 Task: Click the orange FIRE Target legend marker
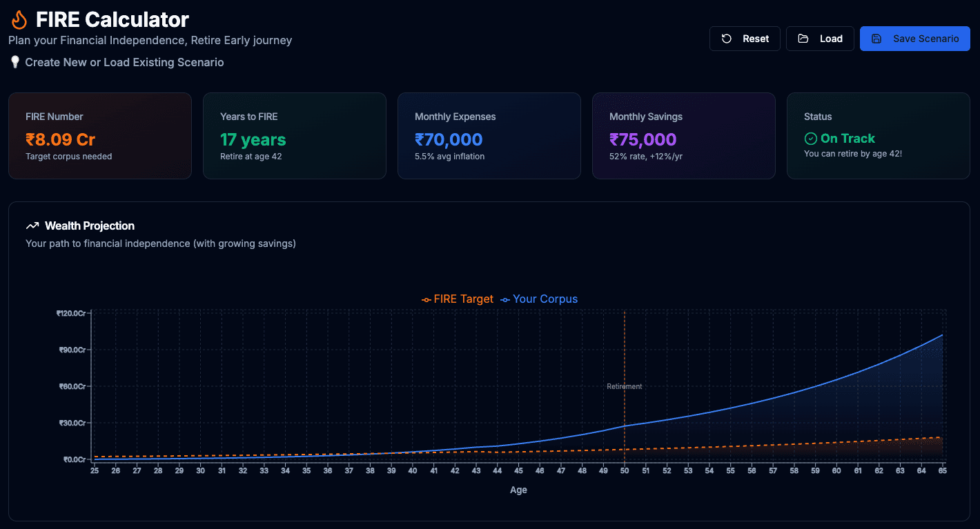point(427,299)
